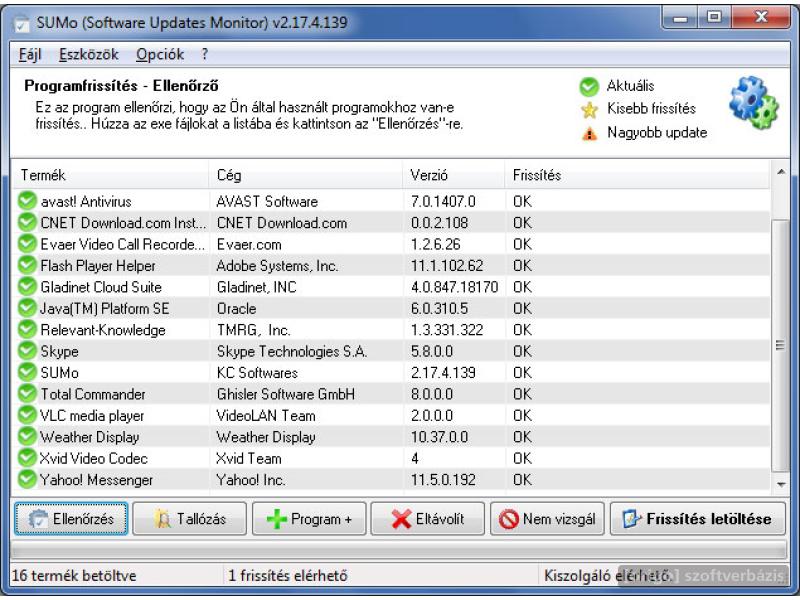Open the question mark help menu
The width and height of the screenshot is (800, 600).
point(205,54)
